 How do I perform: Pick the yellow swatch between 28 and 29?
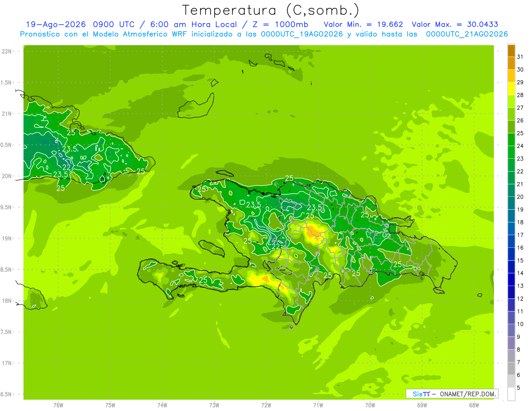click(511, 89)
